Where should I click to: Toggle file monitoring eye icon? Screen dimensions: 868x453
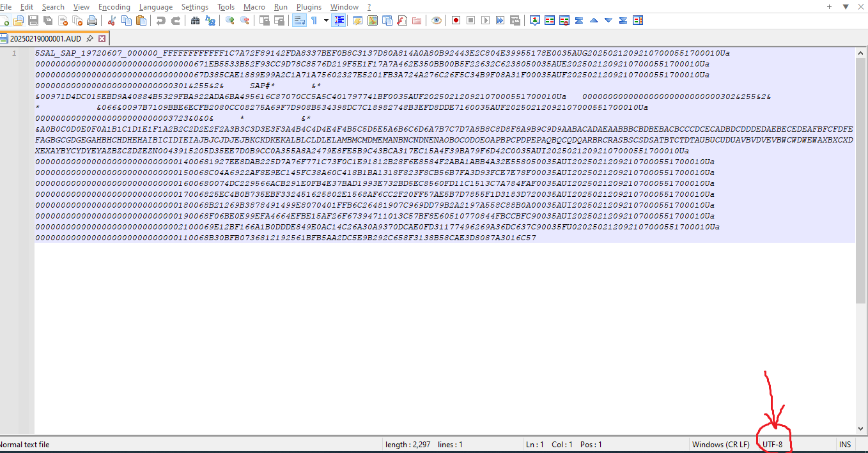pos(436,20)
